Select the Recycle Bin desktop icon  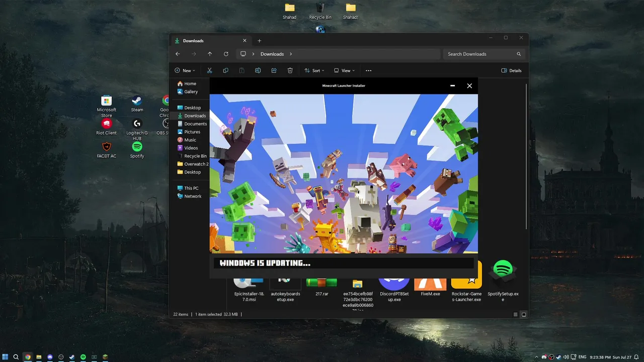[x=320, y=11]
